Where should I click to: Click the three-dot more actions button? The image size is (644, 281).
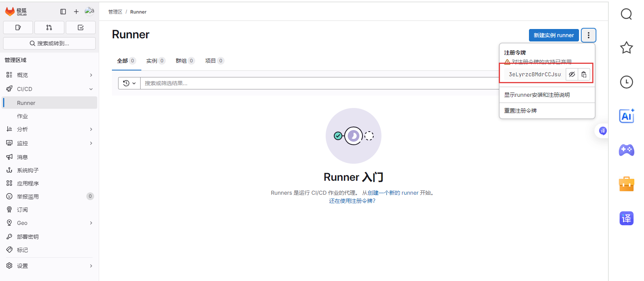589,35
